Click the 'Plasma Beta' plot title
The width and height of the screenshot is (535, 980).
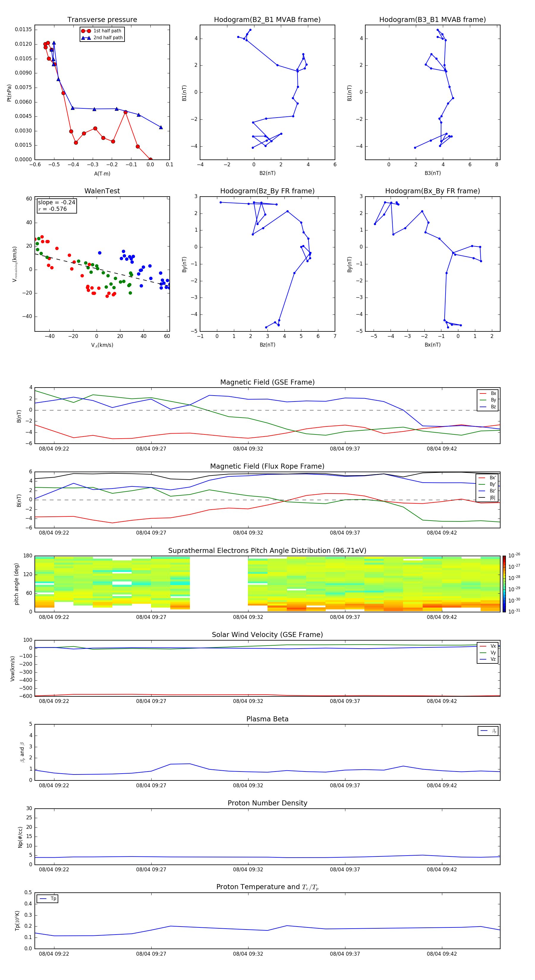267,719
